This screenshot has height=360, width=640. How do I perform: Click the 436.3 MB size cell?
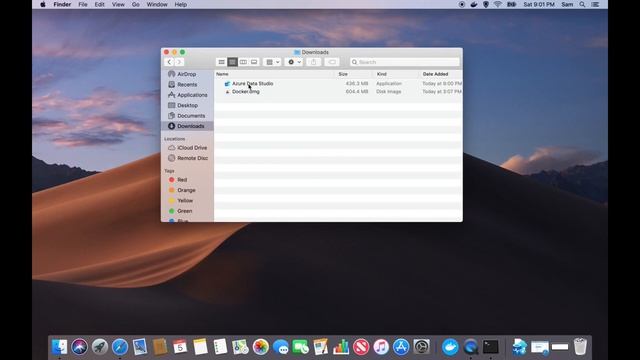point(357,84)
